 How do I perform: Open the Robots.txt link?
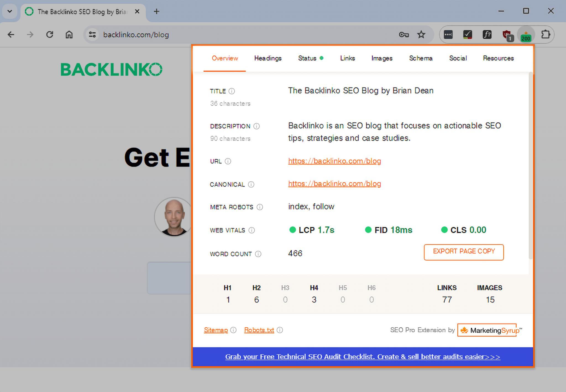(259, 330)
